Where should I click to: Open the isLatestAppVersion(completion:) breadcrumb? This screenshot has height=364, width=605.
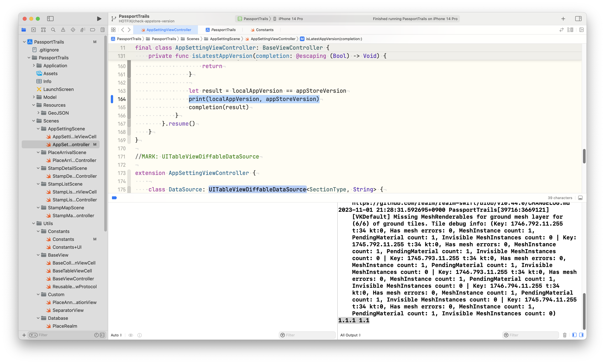tap(331, 39)
